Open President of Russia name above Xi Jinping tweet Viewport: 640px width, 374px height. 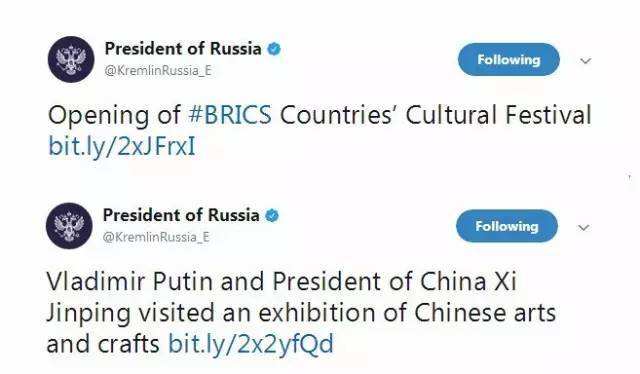181,215
